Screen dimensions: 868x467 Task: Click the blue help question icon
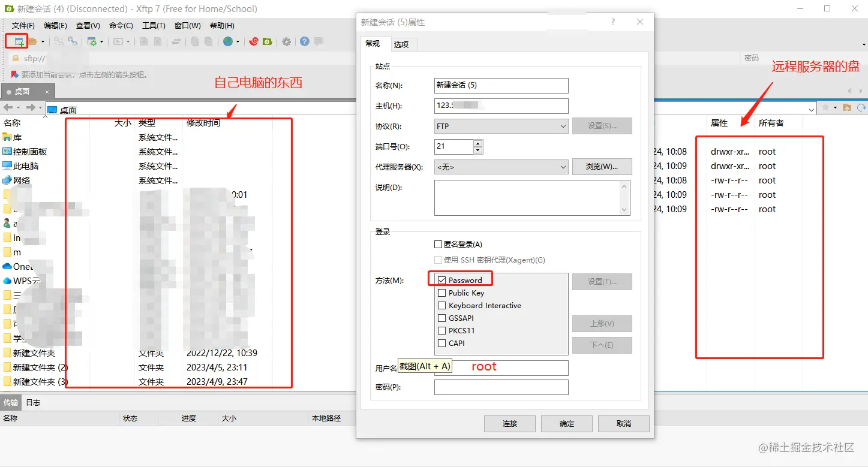[305, 41]
